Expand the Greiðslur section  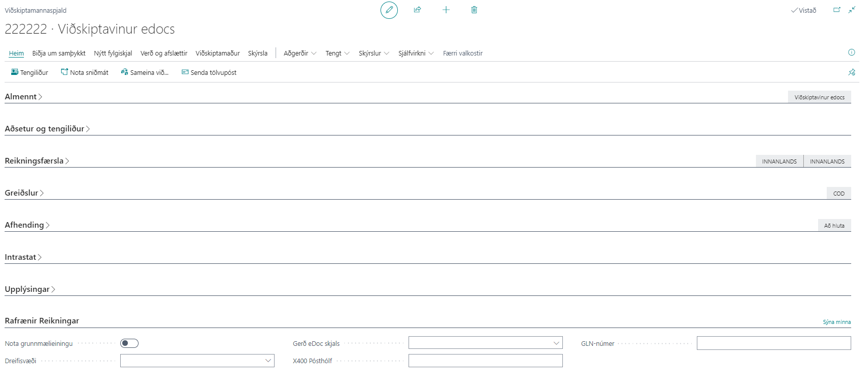tap(24, 193)
